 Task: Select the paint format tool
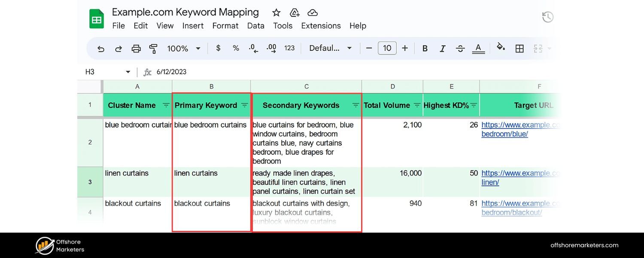[153, 48]
